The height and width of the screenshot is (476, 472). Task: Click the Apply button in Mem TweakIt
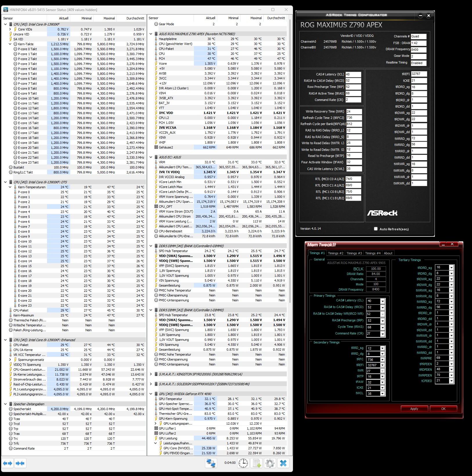tap(414, 409)
